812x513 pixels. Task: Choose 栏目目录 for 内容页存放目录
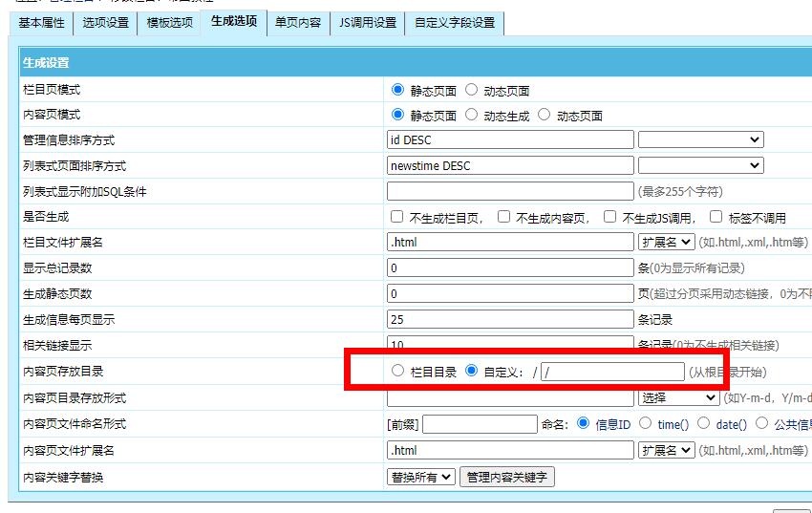coord(397,371)
